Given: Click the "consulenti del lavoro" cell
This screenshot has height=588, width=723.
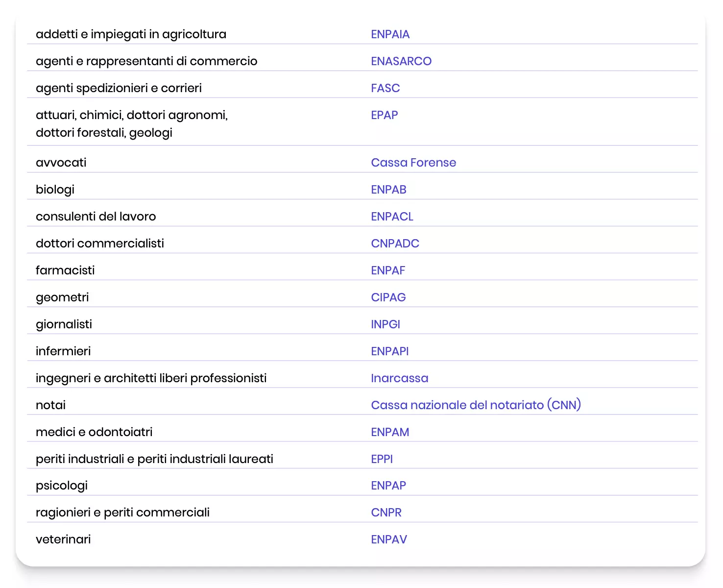Looking at the screenshot, I should coord(96,217).
